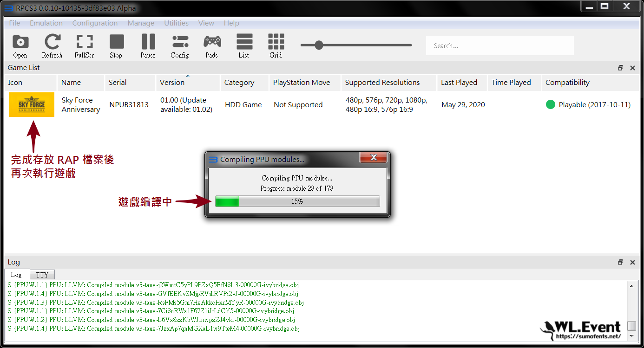Screen dimensions: 644x348
Task: Click Playable (2017-10-11) compatibility text
Action: [595, 105]
